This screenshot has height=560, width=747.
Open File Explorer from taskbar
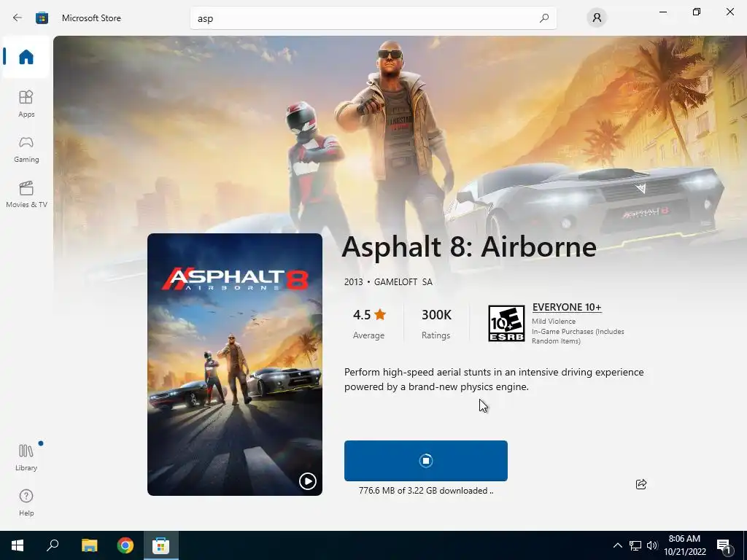point(89,545)
